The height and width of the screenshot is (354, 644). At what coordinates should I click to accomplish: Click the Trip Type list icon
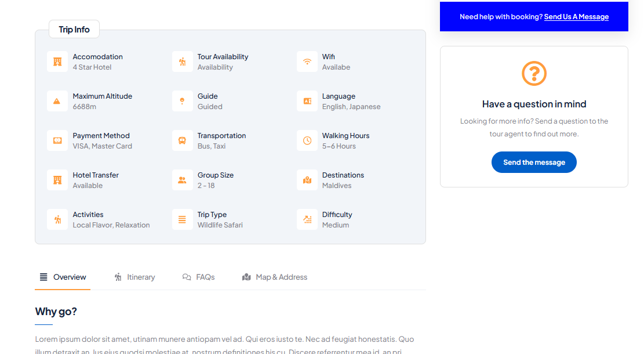(x=182, y=219)
